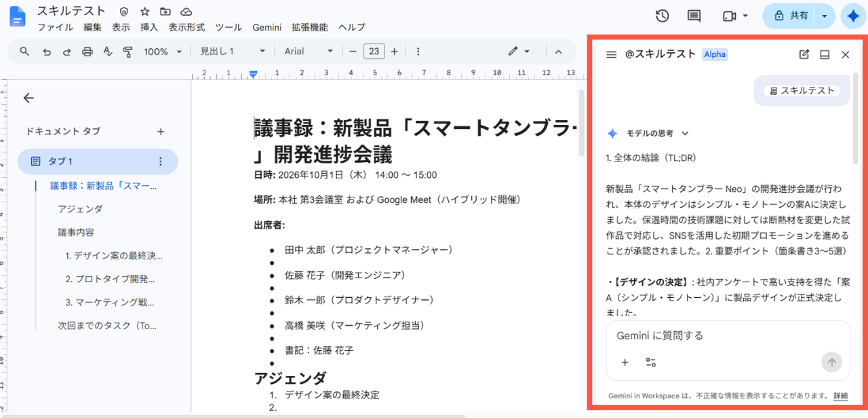Open the 表示 menu
Image resolution: width=868 pixels, height=418 pixels.
click(x=121, y=27)
